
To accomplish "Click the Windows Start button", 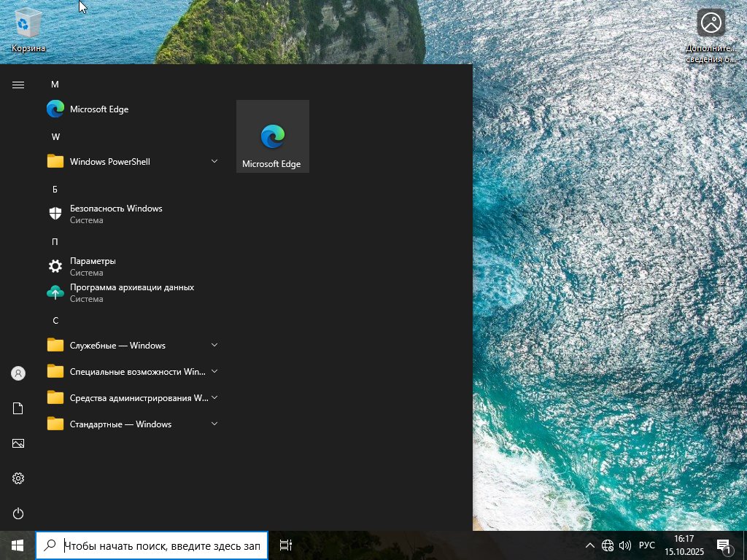I will [18, 545].
